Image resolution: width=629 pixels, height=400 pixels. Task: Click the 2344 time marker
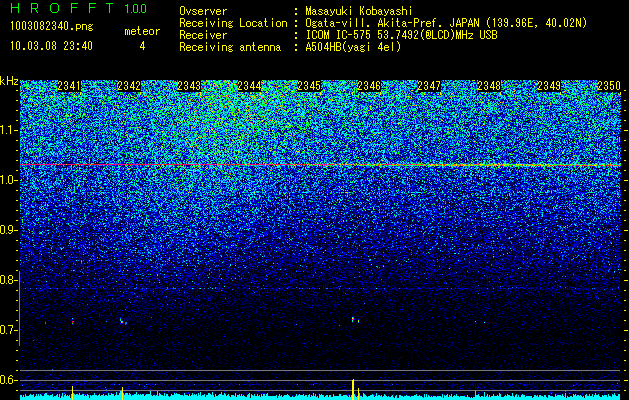[249, 86]
